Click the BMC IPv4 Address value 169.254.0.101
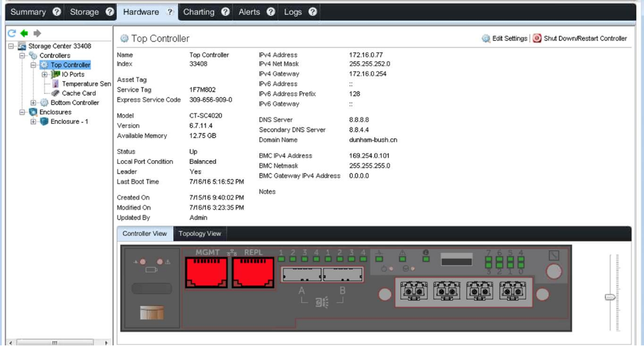This screenshot has width=644, height=346. 370,156
